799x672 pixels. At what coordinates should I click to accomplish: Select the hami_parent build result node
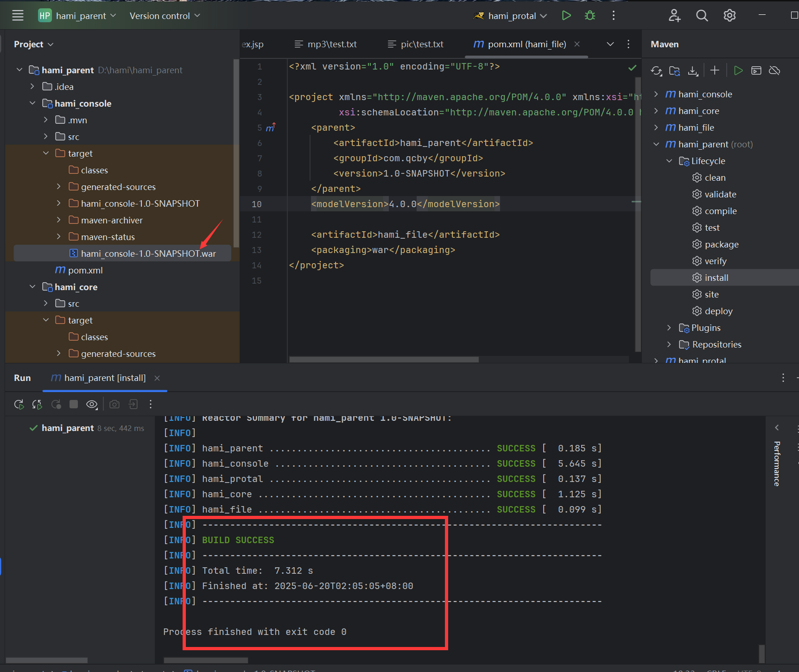click(86, 428)
